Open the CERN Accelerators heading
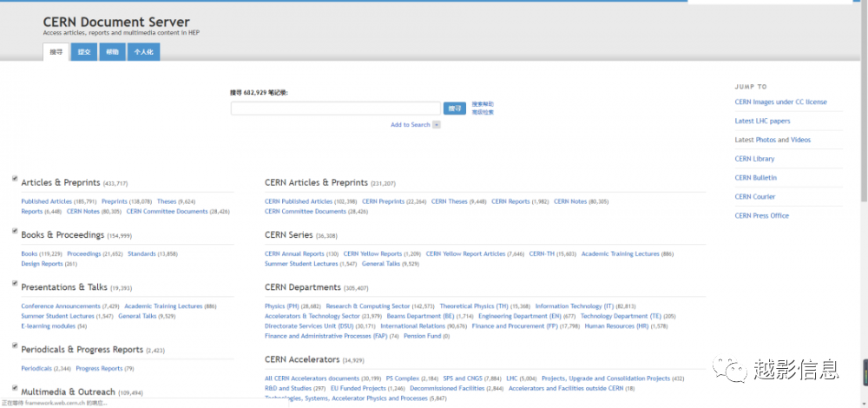 (x=302, y=360)
